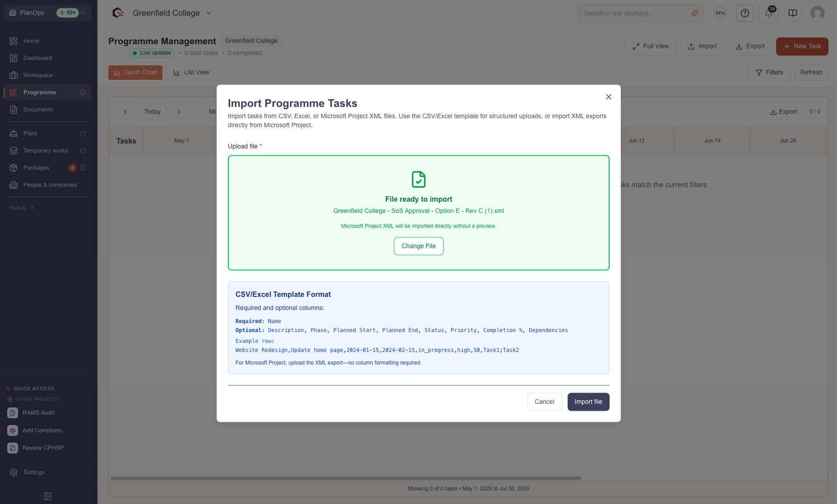The height and width of the screenshot is (504, 837).
Task: Click the uploaded XML file name
Action: coord(419,211)
